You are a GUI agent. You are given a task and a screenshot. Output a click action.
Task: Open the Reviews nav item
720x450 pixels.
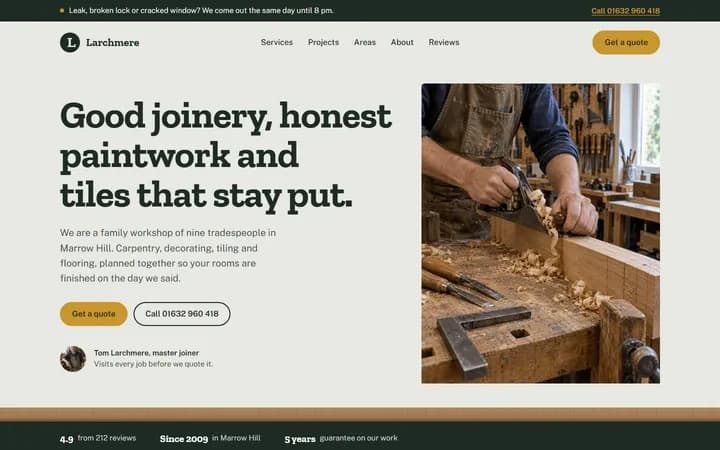(x=444, y=42)
